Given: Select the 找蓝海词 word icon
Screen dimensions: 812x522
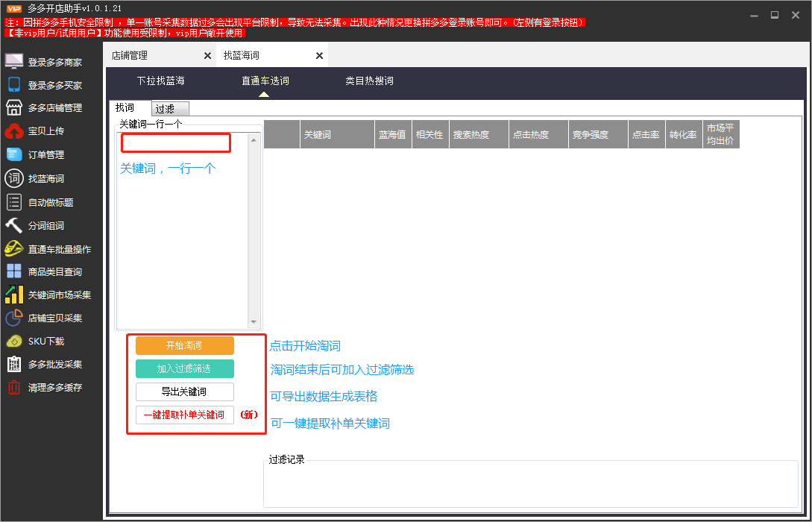Looking at the screenshot, I should coord(14,178).
